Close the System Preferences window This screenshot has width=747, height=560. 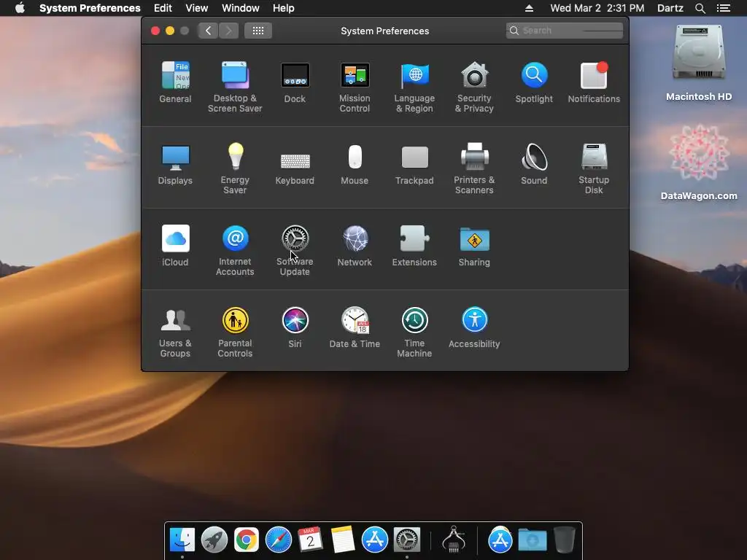point(155,31)
